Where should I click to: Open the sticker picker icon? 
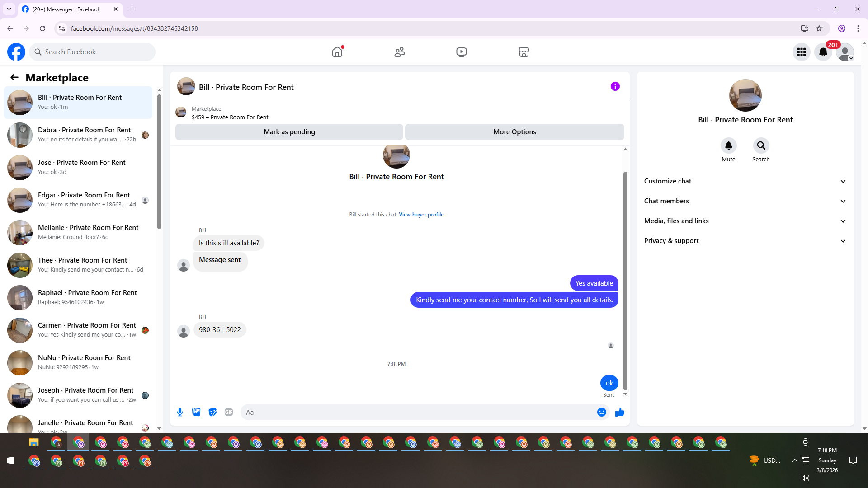(x=212, y=412)
